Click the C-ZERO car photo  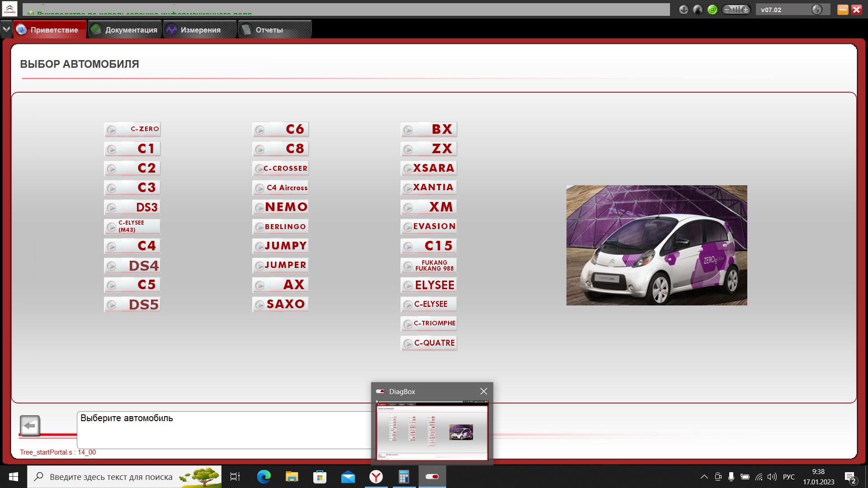pyautogui.click(x=656, y=245)
